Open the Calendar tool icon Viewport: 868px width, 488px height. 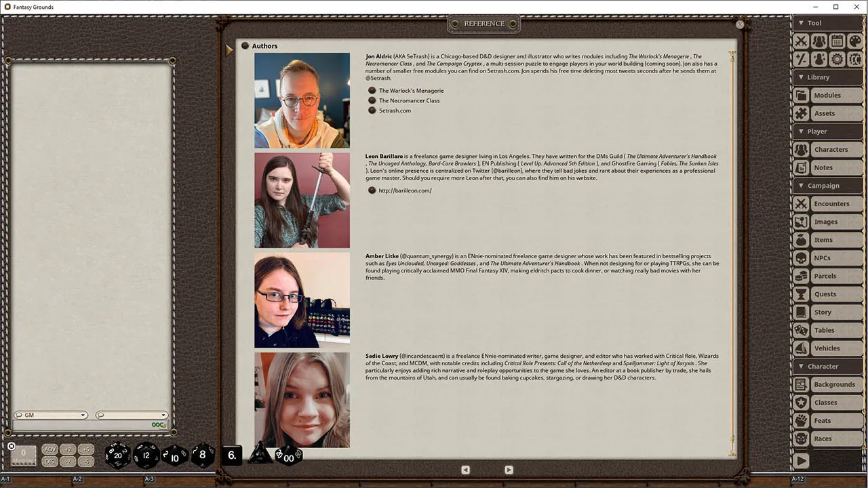click(x=837, y=41)
